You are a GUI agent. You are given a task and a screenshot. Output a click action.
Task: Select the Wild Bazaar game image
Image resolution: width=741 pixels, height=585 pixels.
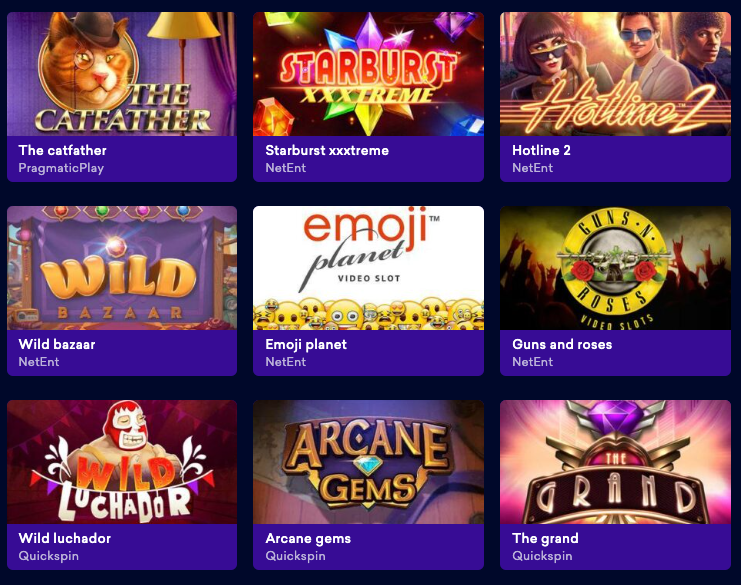(122, 268)
